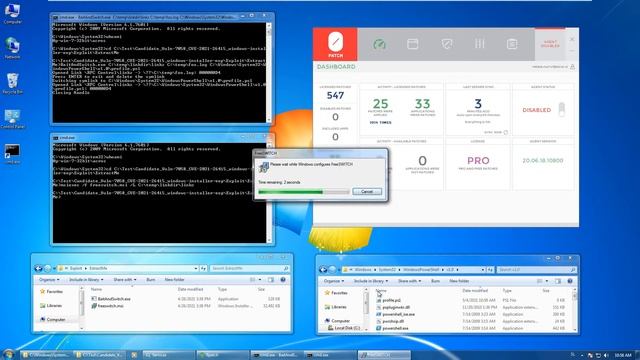Open Help icon in ExtractMe Explorer window
Screen dimensions: 640x360
point(283,280)
